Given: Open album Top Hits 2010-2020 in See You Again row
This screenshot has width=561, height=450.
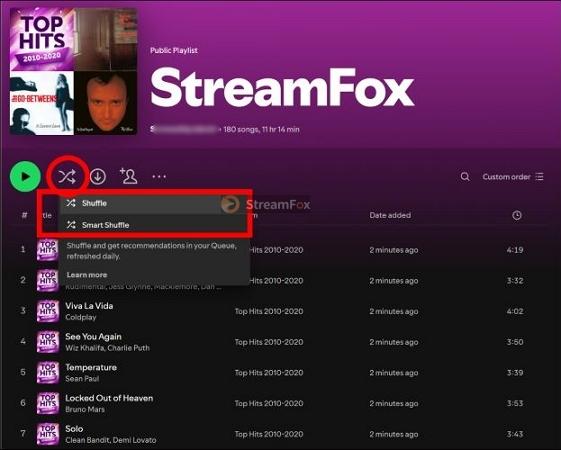Looking at the screenshot, I should click(x=269, y=342).
